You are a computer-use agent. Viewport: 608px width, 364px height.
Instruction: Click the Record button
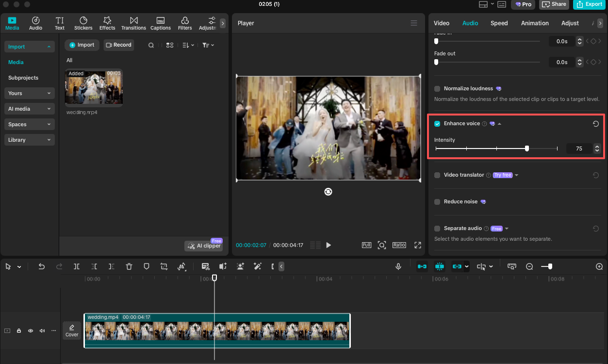point(118,45)
